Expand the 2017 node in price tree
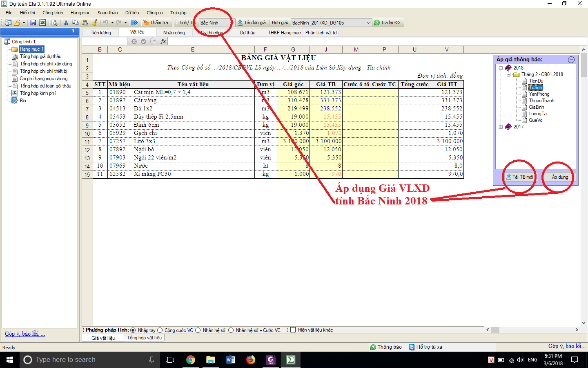Viewport: 588px width, 368px height. pos(501,127)
